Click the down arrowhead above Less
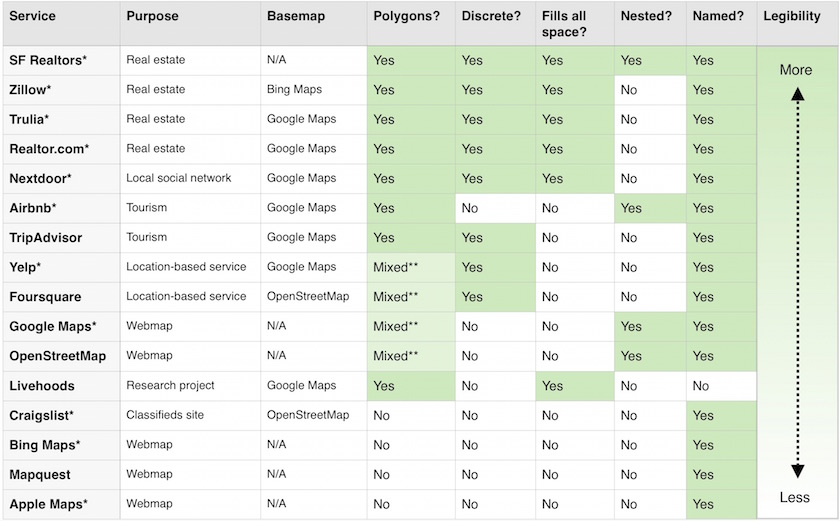Screen dimensions: 840x521 (798, 471)
